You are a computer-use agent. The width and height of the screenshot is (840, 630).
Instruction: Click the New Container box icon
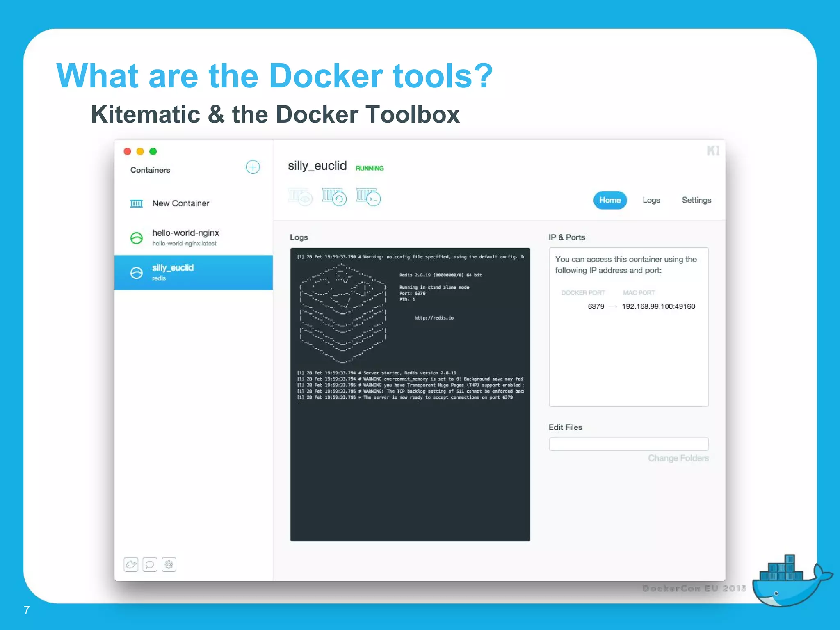point(136,203)
